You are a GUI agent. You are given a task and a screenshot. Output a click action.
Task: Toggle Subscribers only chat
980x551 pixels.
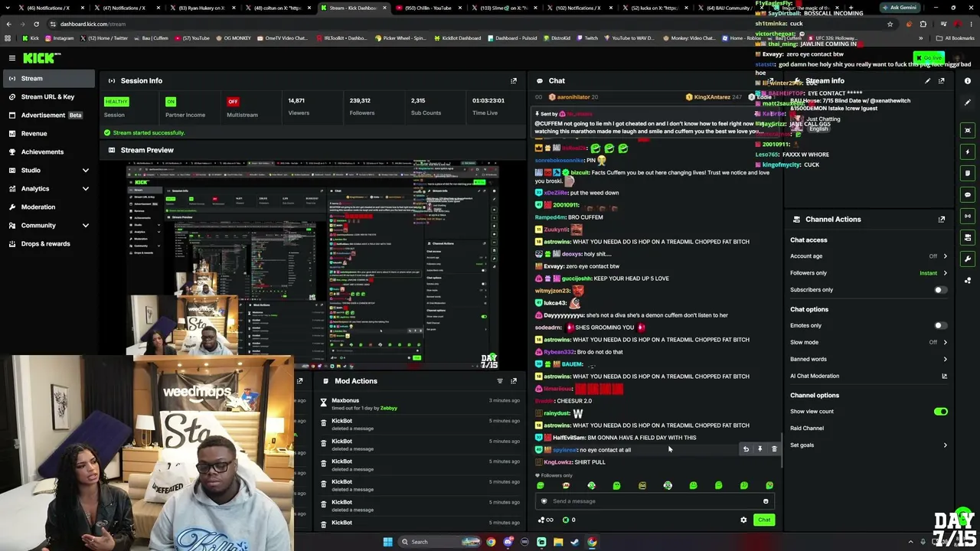coord(940,290)
